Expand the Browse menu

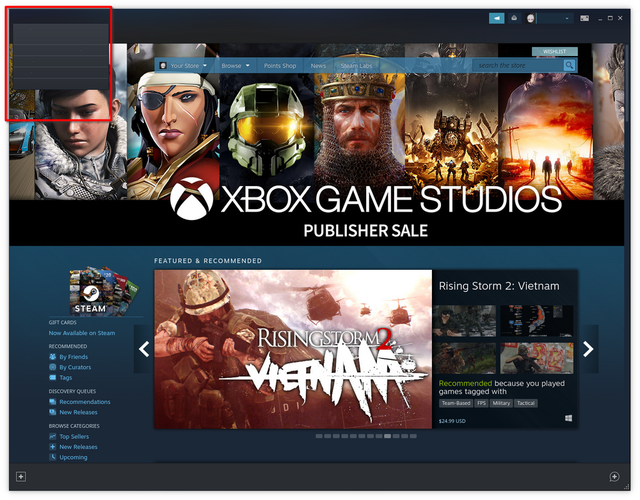coord(236,65)
